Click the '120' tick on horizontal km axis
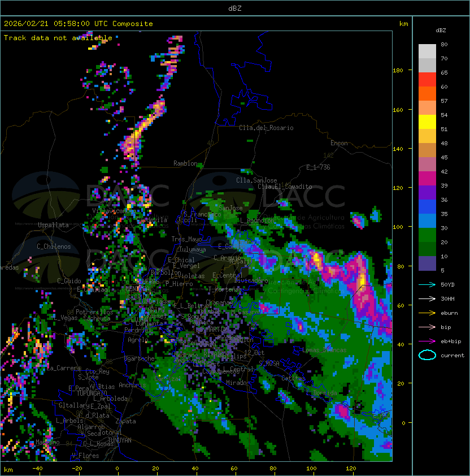Viewport: 470px width, 476px height. point(351,469)
